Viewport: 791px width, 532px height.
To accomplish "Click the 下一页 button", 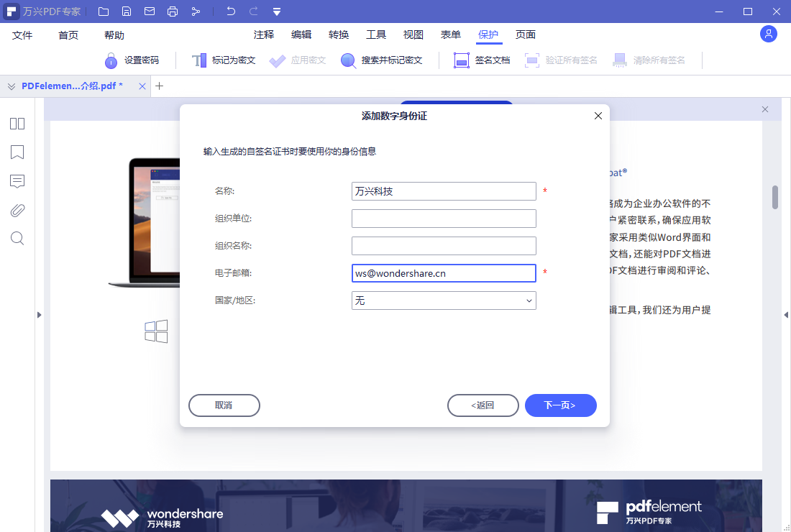I will [x=560, y=405].
